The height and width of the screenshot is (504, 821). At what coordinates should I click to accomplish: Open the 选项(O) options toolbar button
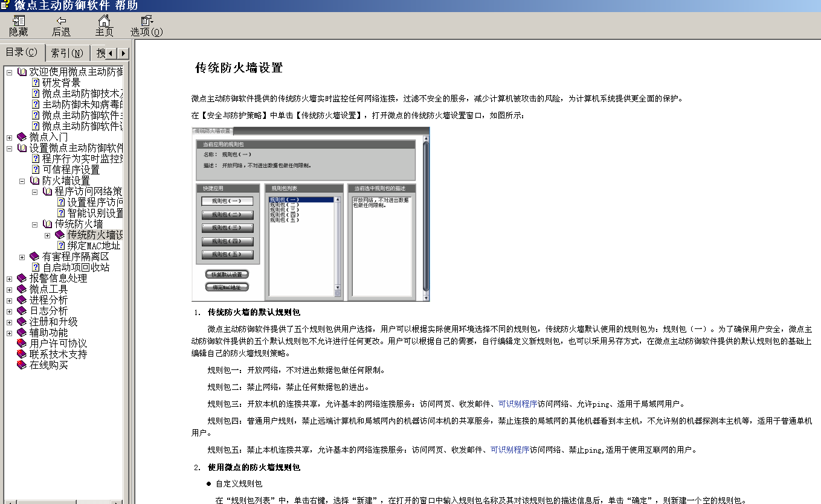click(147, 26)
